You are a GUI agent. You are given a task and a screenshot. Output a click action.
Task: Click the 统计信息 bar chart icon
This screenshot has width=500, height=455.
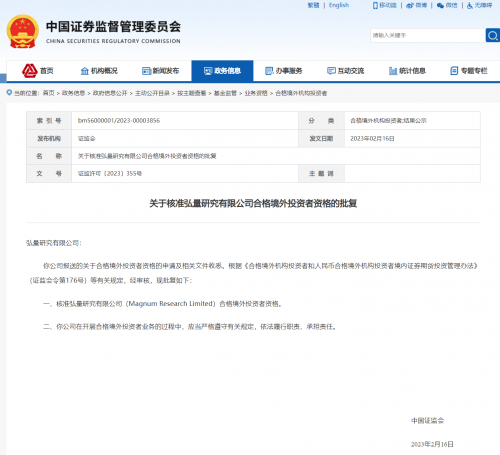[393, 71]
